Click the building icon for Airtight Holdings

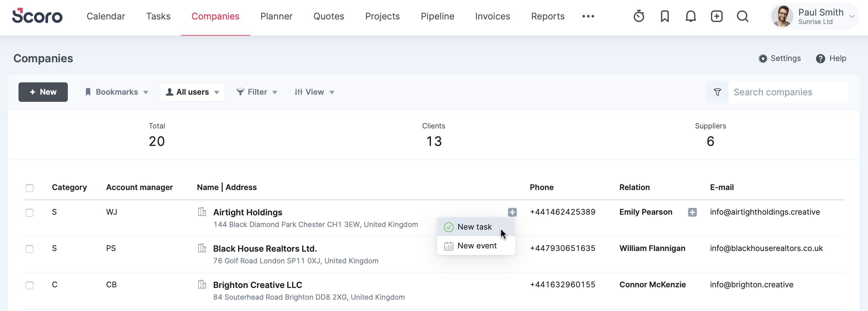[202, 212]
